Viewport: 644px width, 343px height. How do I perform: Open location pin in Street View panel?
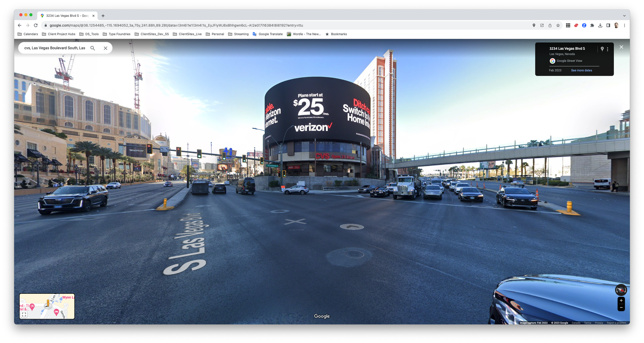click(602, 49)
